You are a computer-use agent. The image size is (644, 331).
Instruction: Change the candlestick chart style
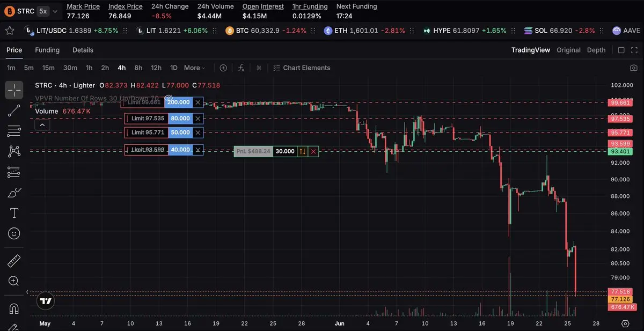coord(259,68)
